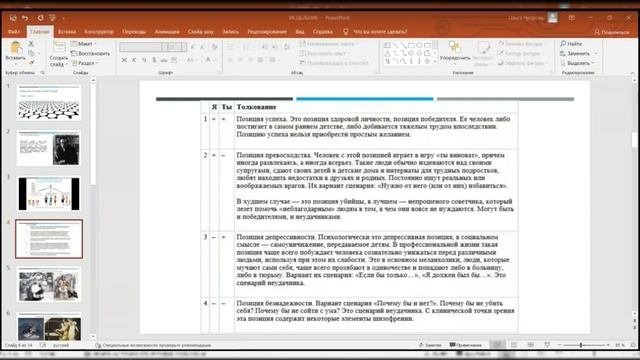Click the 'Что вы хотите сделать?' search box
This screenshot has height=360, width=640.
pos(380,31)
